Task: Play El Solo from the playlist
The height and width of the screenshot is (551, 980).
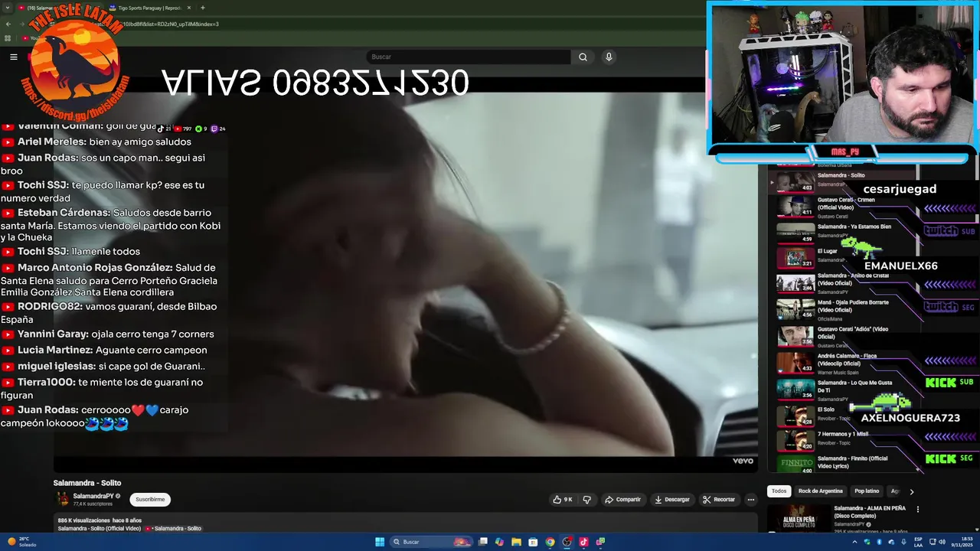Action: pyautogui.click(x=843, y=415)
